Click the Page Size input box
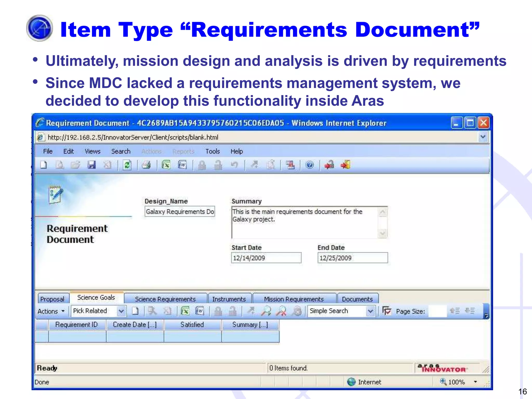The height and width of the screenshot is (399, 532). (x=437, y=311)
